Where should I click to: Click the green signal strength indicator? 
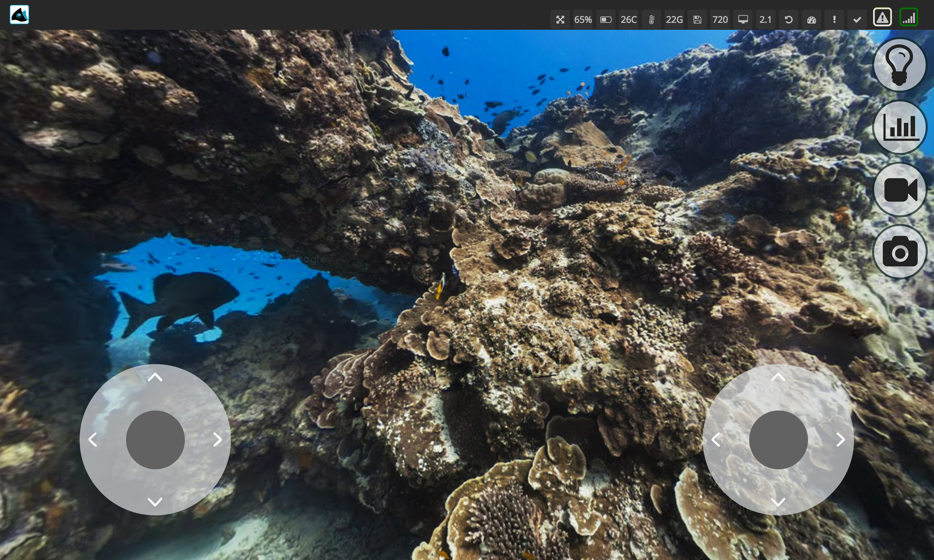[908, 18]
